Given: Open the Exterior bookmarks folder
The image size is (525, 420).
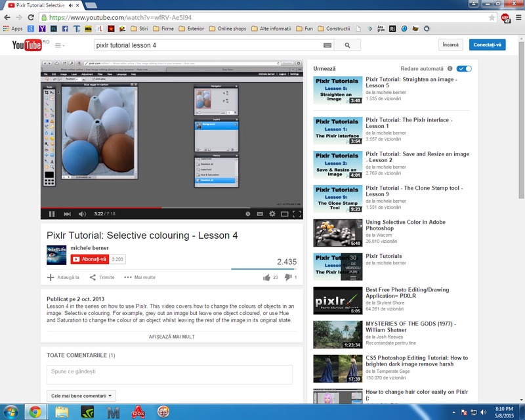Looking at the screenshot, I should [x=191, y=29].
